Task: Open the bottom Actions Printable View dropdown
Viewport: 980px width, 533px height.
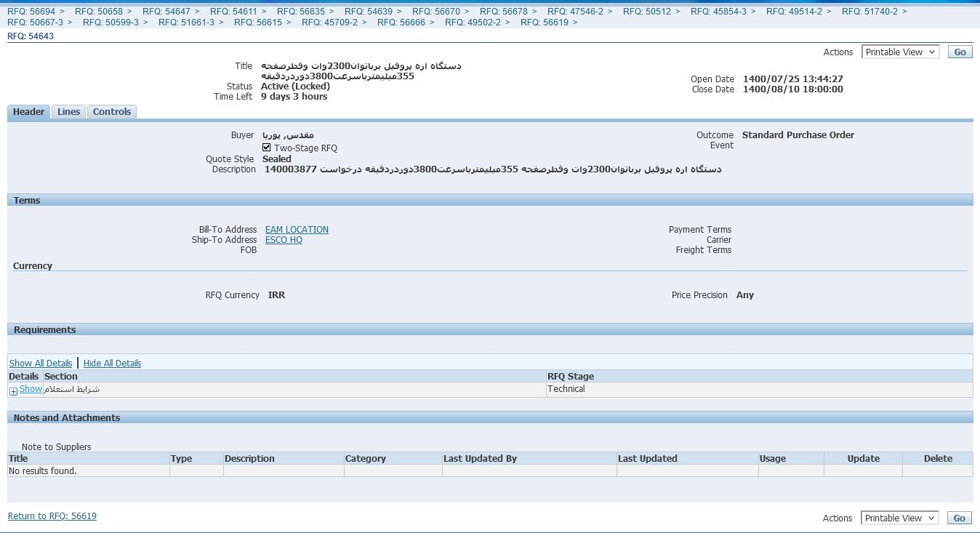Action: (x=900, y=518)
